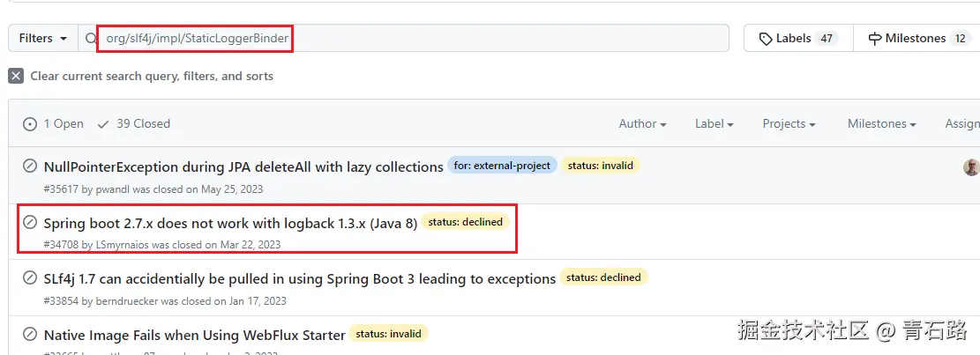Screen dimensions: 980x355
Task: Click the Milestones signpost icon
Action: 875,39
